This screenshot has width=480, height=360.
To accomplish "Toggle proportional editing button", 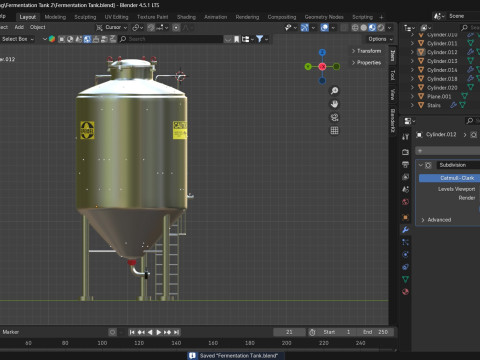I will [176, 28].
